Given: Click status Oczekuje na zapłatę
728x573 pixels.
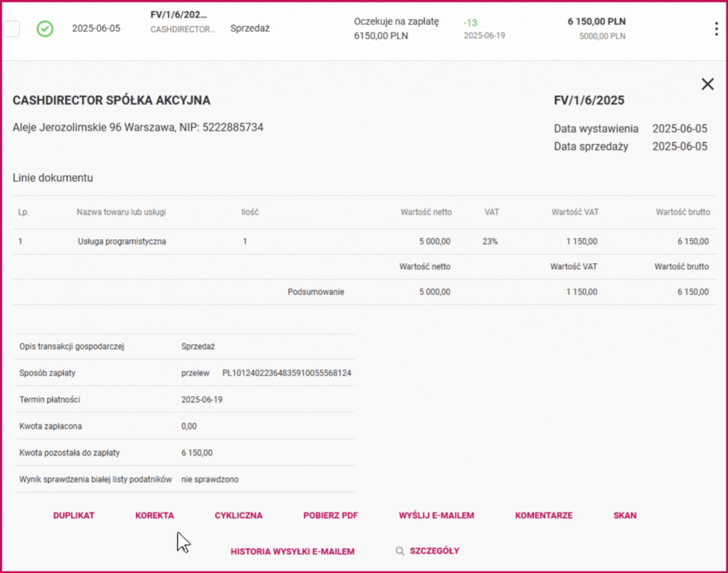Looking at the screenshot, I should pos(396,21).
